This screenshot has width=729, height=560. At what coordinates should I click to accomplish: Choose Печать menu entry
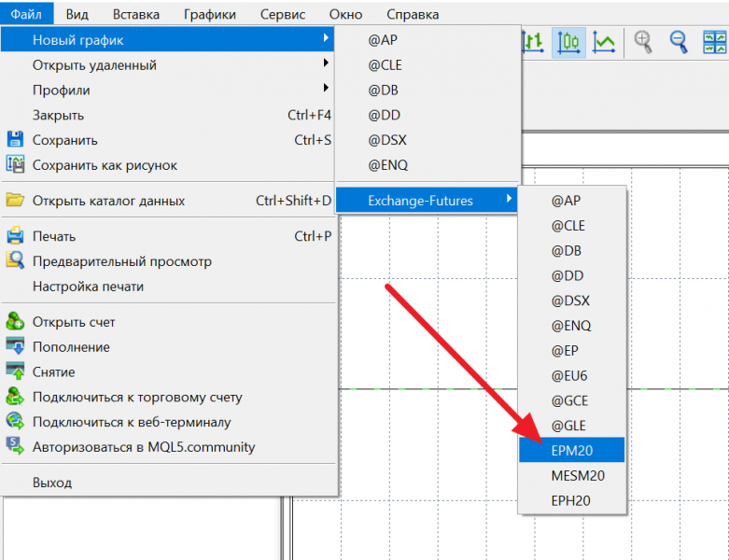167,236
